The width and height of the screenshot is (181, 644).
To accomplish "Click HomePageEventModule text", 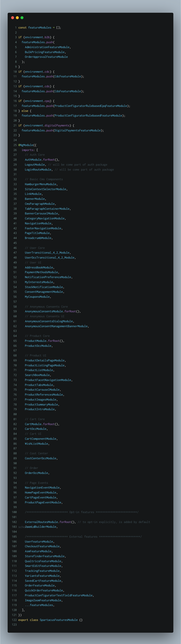I will coord(40,493).
